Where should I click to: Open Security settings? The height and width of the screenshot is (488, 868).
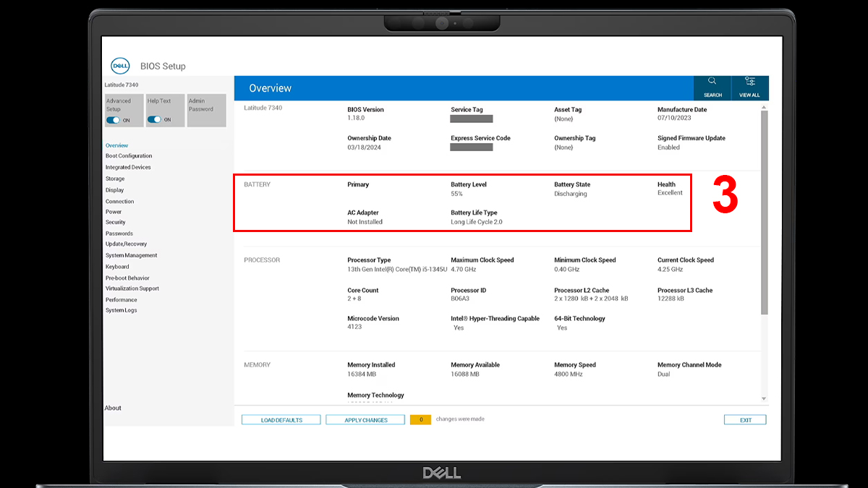point(116,223)
